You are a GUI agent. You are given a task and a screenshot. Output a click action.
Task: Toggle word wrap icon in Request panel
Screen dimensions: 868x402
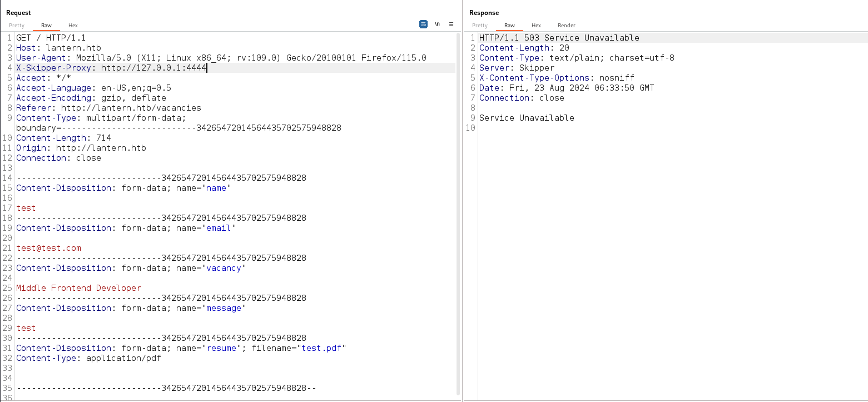point(423,24)
